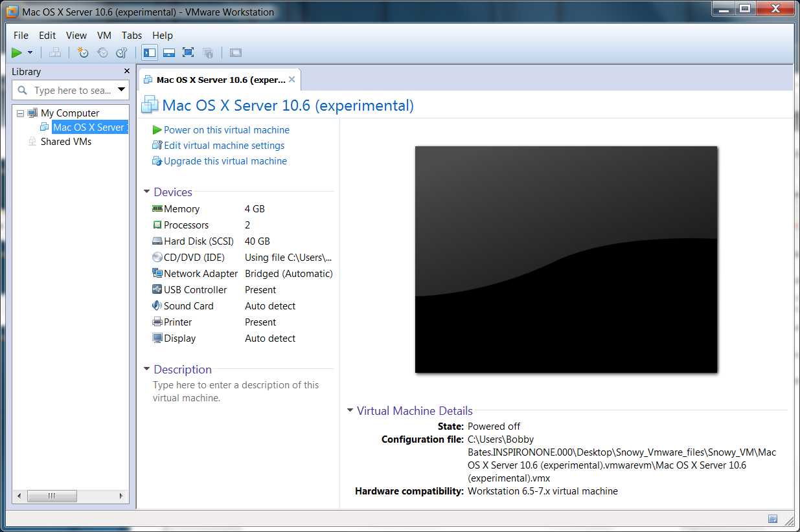Open the Help menu
Screen dimensions: 800x532
(x=163, y=36)
